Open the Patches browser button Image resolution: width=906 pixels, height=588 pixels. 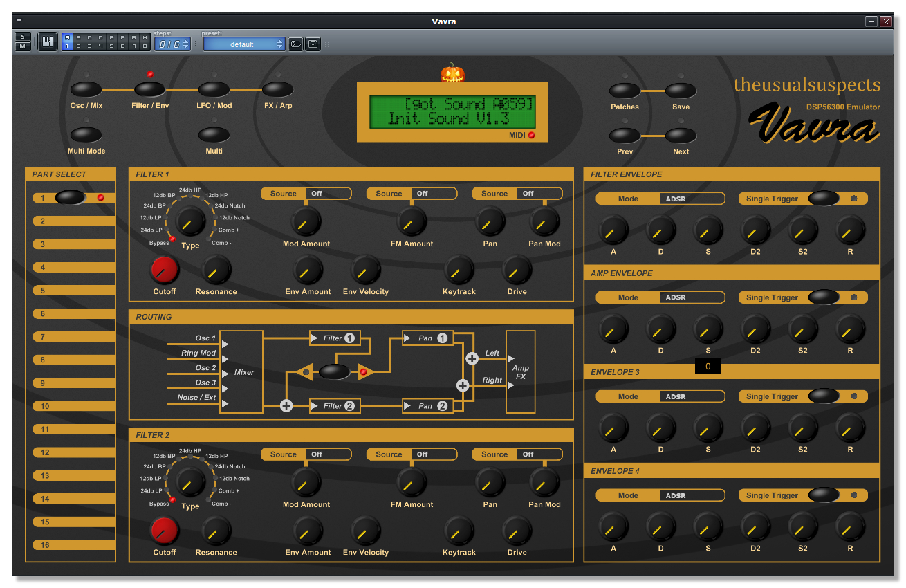coord(625,91)
